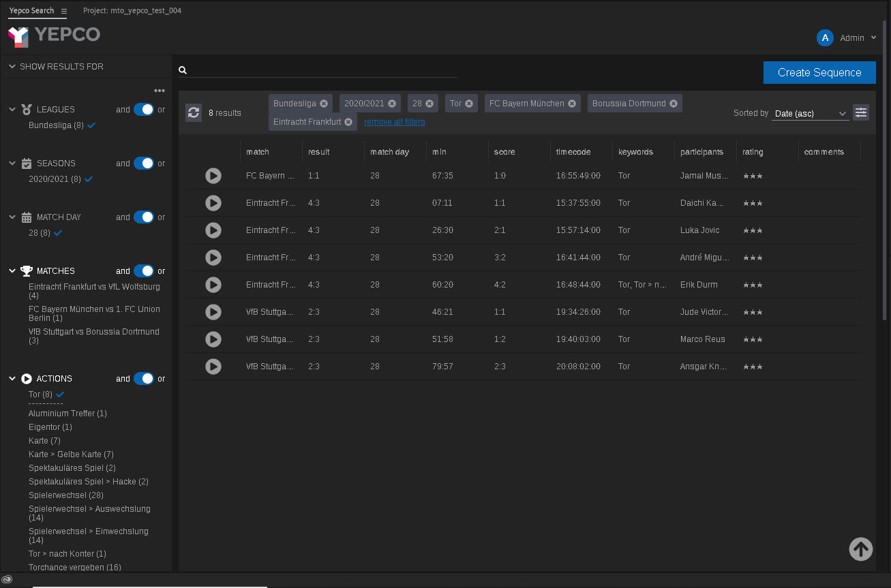Viewport: 891px width, 588px height.
Task: Play the Jamal Musiala goal clip
Action: click(x=213, y=176)
